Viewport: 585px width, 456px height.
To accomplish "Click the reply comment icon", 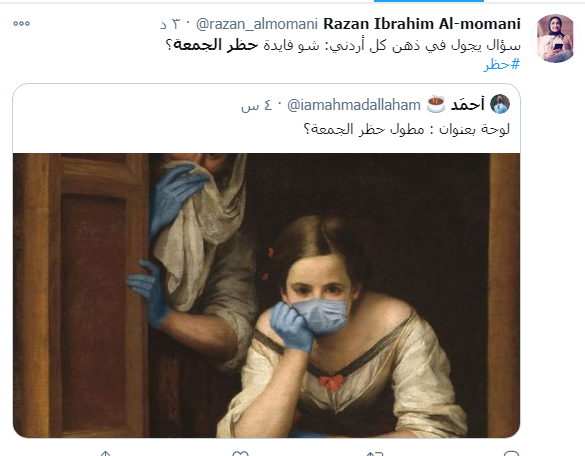I will click(511, 453).
